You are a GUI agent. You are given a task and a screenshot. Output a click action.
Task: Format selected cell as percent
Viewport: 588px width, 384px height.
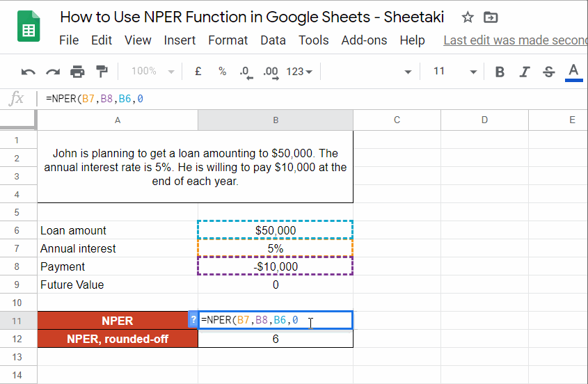pyautogui.click(x=223, y=71)
